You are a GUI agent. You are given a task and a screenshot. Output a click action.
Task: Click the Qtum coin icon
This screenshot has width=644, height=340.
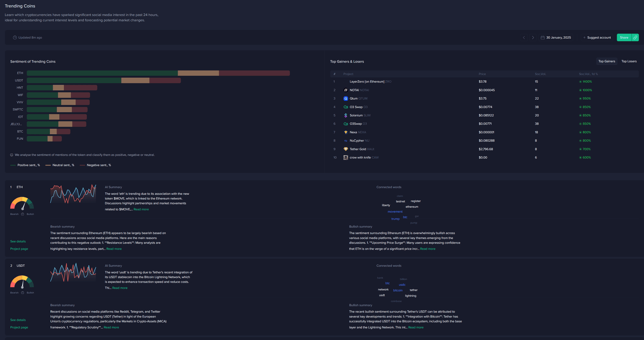coord(346,99)
